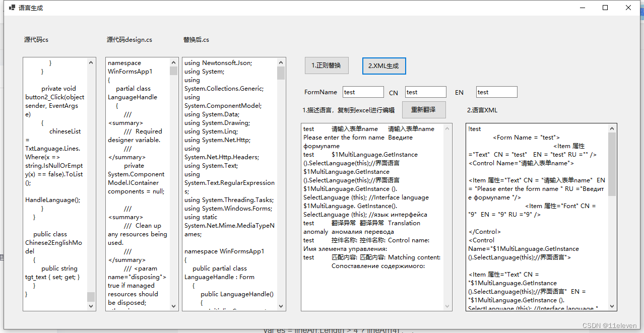Click 'partial class LanguageHandle' in design box
The image size is (644, 333).
(x=133, y=93)
